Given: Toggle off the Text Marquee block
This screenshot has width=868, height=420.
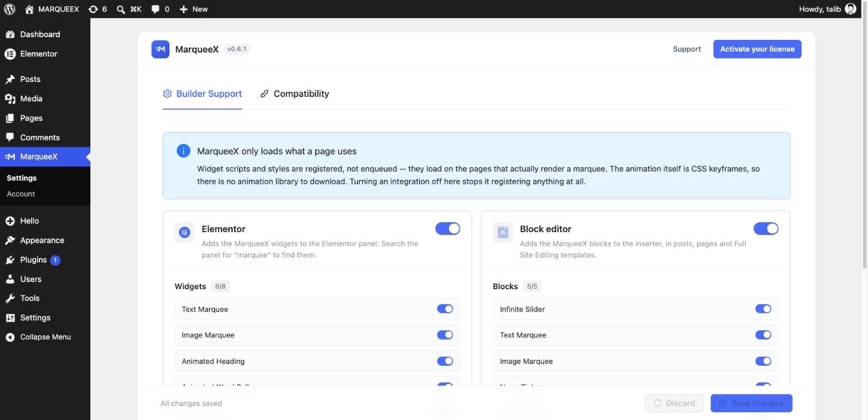Looking at the screenshot, I should pyautogui.click(x=763, y=335).
